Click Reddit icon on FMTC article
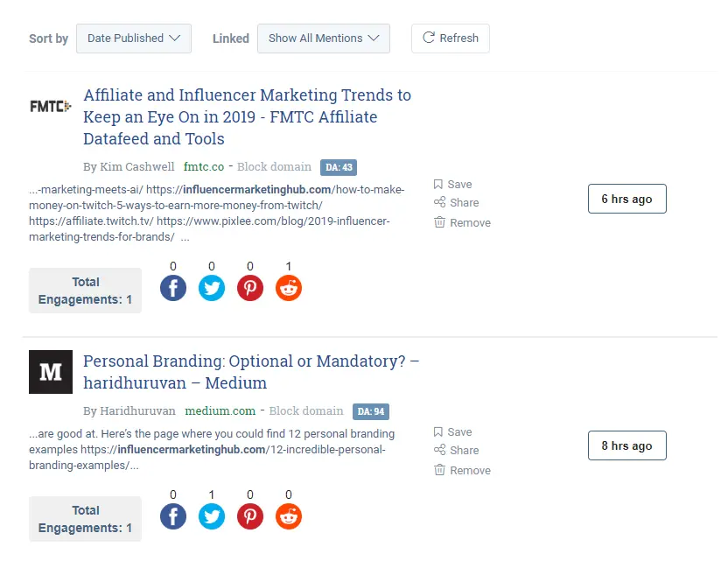The image size is (728, 561). click(289, 288)
